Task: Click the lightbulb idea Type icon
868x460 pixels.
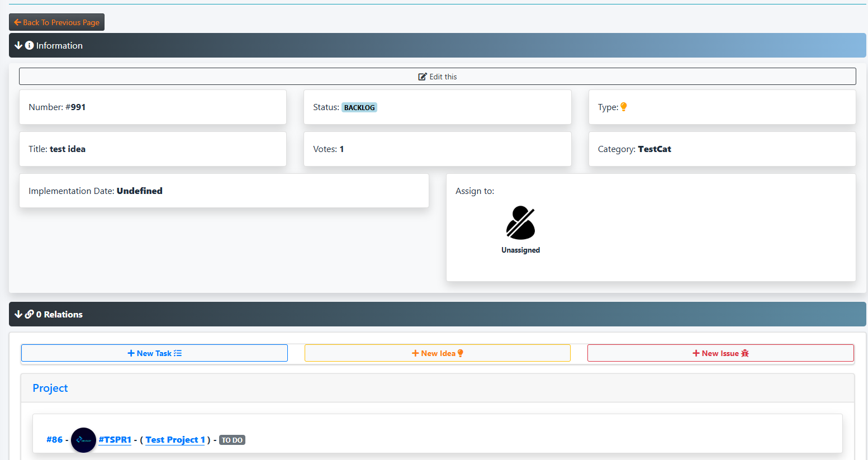Action: pos(624,107)
